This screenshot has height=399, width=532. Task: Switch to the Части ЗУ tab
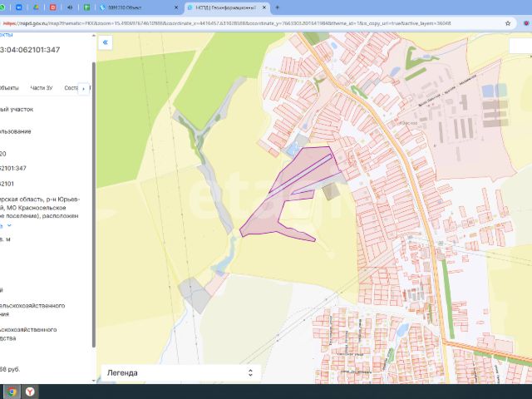click(x=42, y=87)
